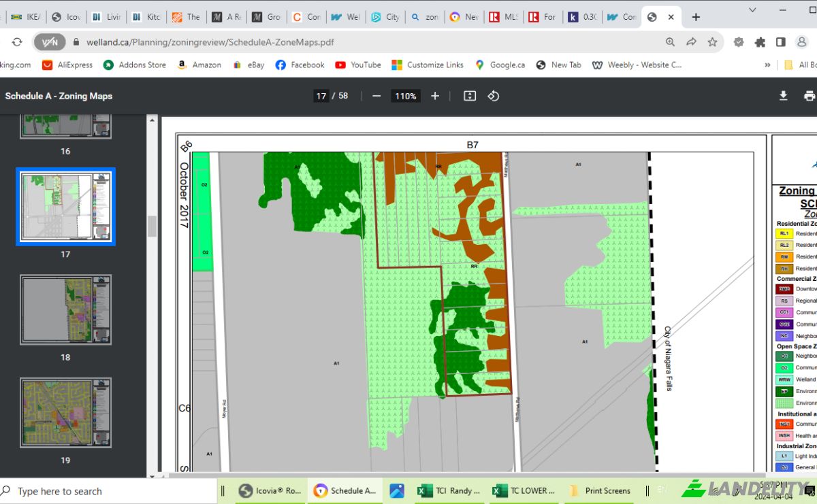Image resolution: width=817 pixels, height=504 pixels.
Task: Open the Amazon bookmark
Action: tap(199, 65)
